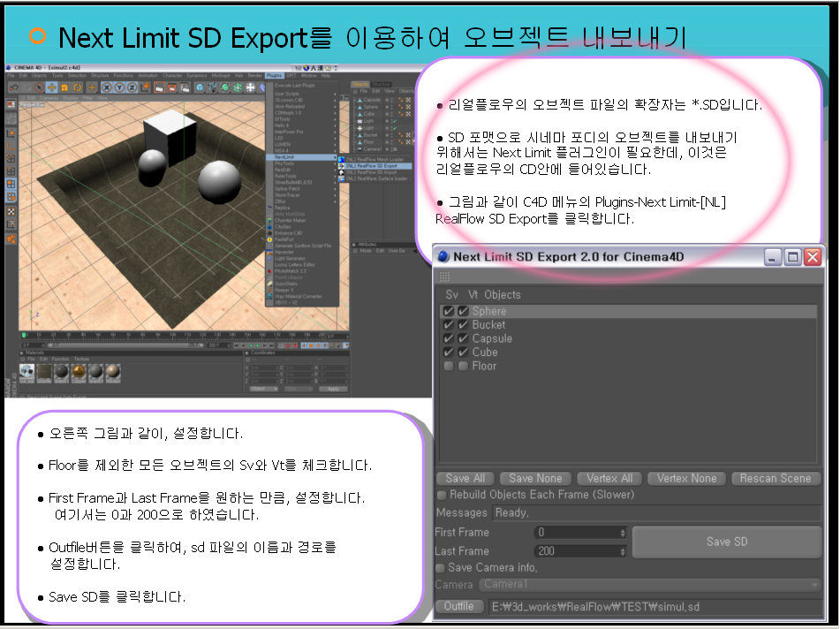This screenshot has height=629, width=840.
Task: Click the Outfile button
Action: tap(459, 606)
